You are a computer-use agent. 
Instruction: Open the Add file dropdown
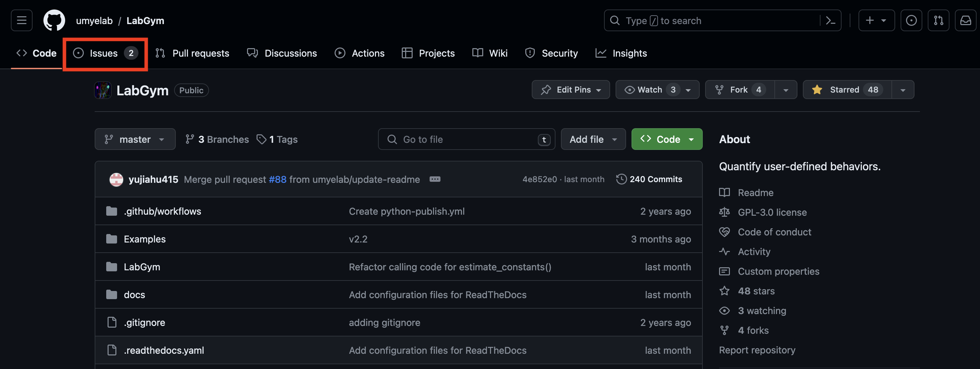(593, 139)
